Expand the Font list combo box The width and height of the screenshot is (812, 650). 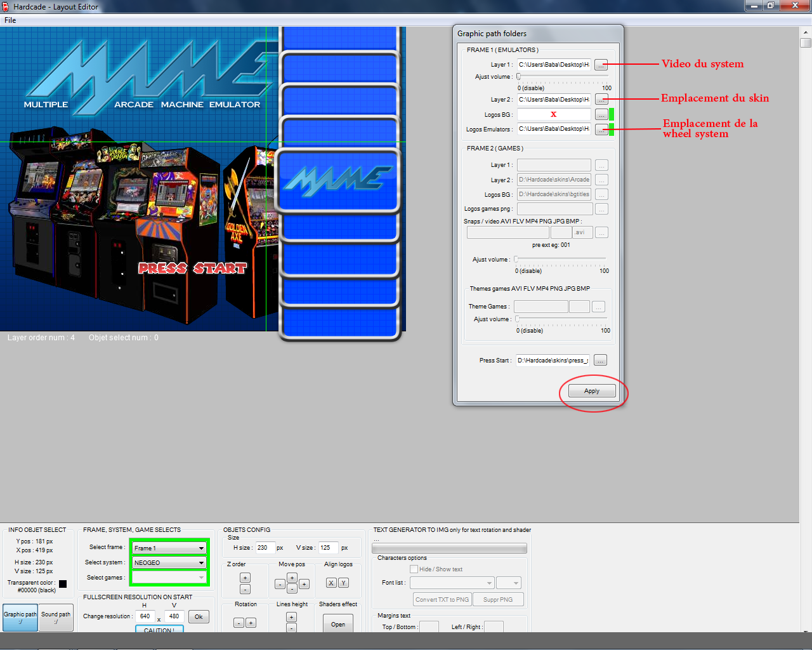452,583
